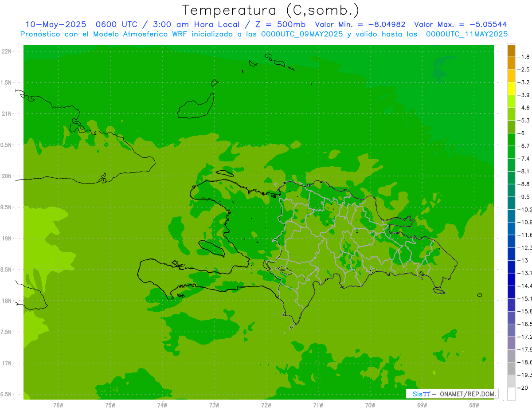The width and height of the screenshot is (532, 411).
Task: Click 'Valor Min. = -8.04982' readout
Action: click(x=360, y=24)
